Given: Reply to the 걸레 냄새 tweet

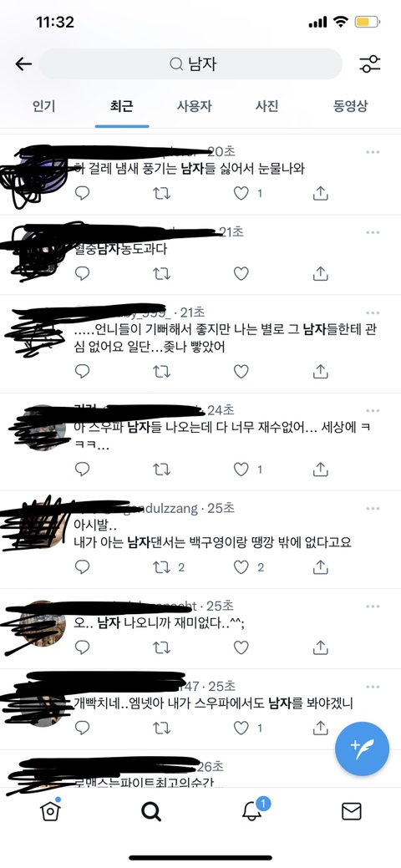Looking at the screenshot, I should click(82, 193).
